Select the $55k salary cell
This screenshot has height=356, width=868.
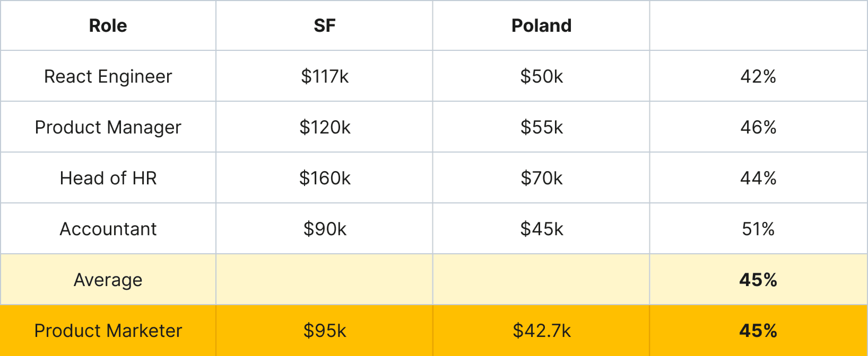point(541,127)
